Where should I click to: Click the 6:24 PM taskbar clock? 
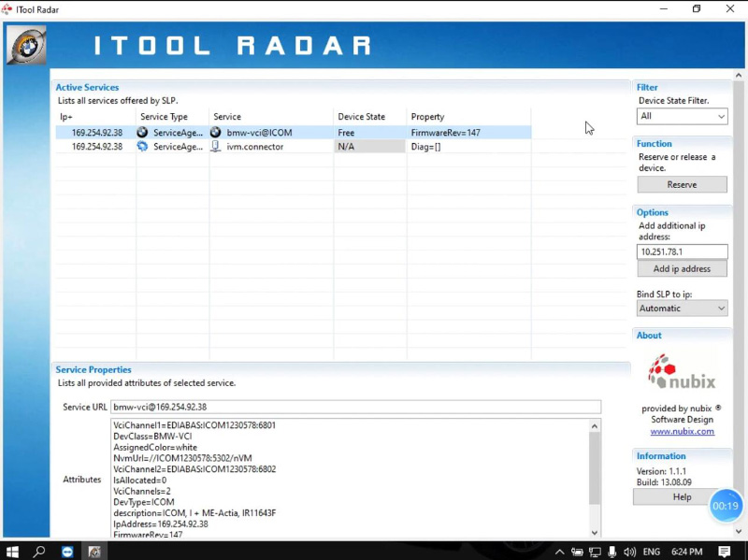(x=687, y=552)
